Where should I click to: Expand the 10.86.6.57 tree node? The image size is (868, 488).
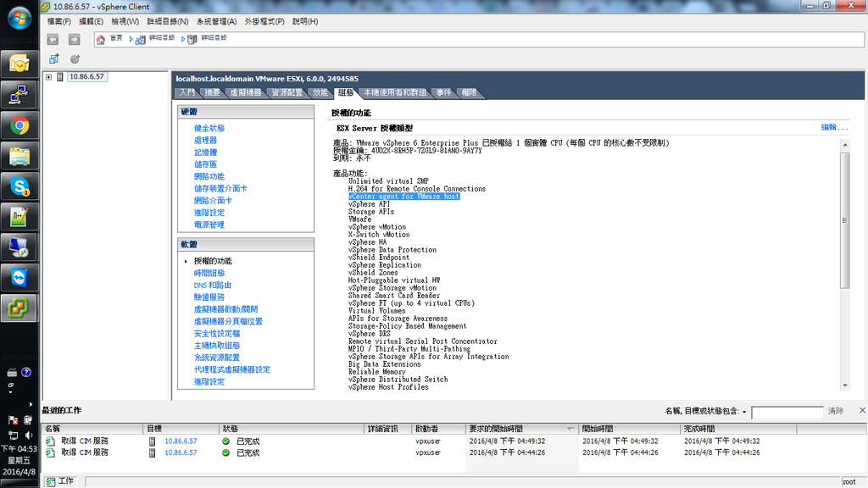48,77
